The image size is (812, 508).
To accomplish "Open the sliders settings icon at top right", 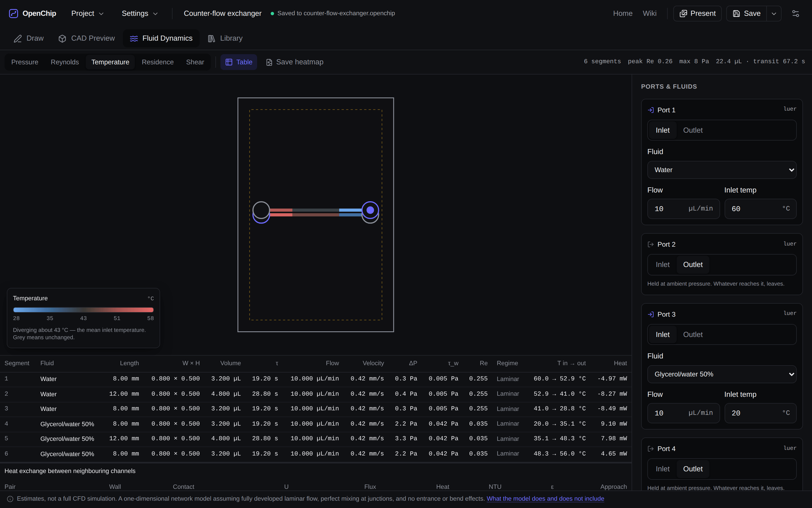I will 796,14.
